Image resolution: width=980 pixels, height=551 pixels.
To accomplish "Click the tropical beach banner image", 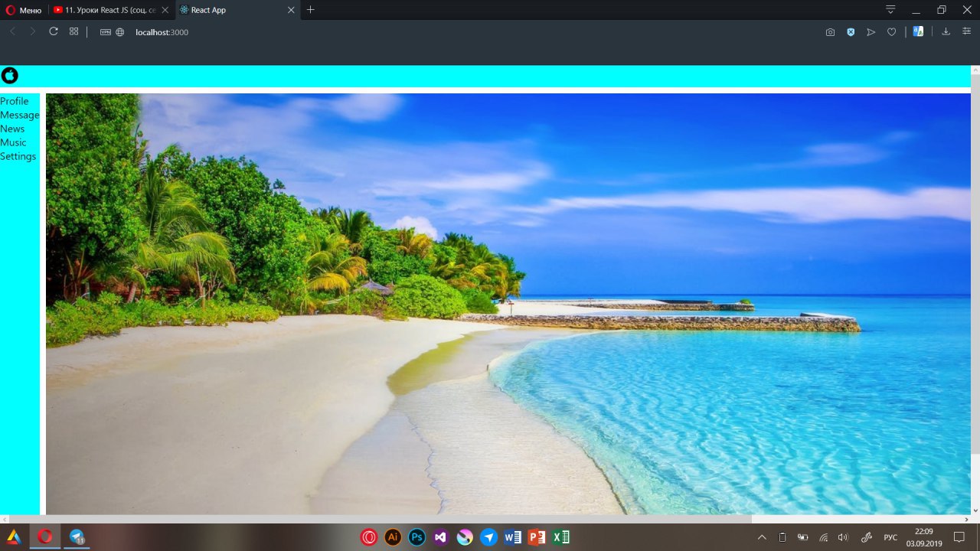I will [x=508, y=304].
